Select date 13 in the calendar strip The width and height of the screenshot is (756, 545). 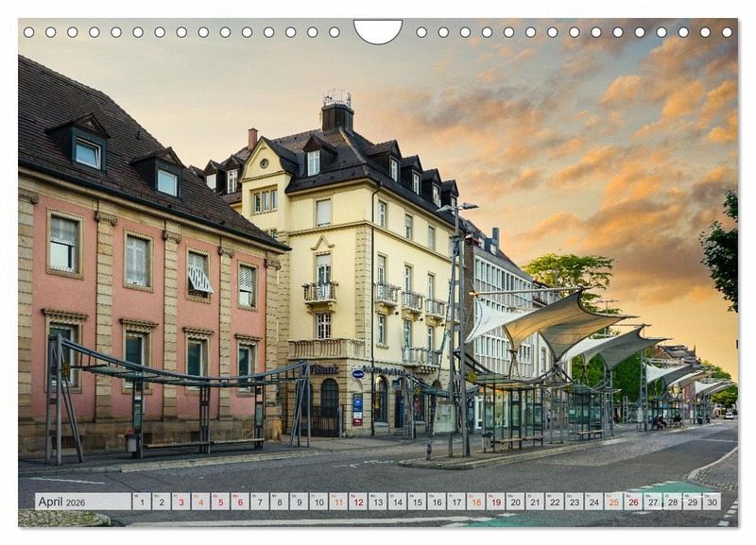pos(378,502)
